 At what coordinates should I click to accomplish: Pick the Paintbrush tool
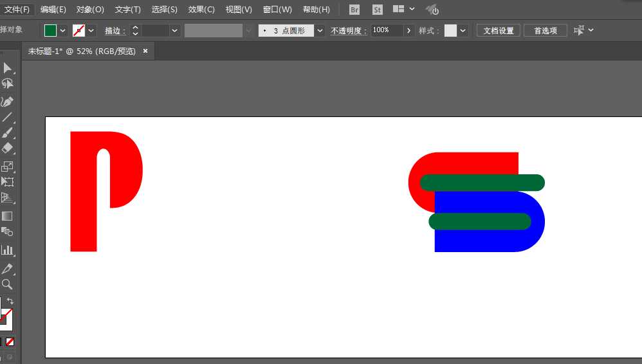(x=8, y=133)
